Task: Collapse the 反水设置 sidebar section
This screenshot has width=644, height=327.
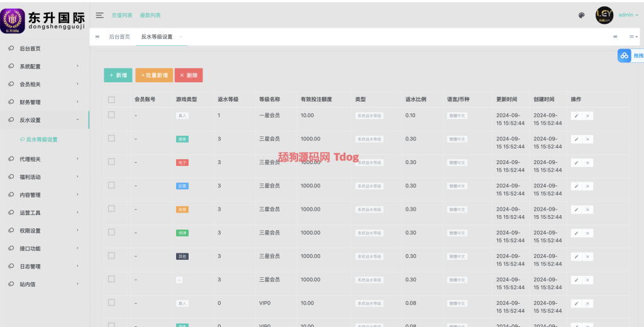Action: coord(44,120)
